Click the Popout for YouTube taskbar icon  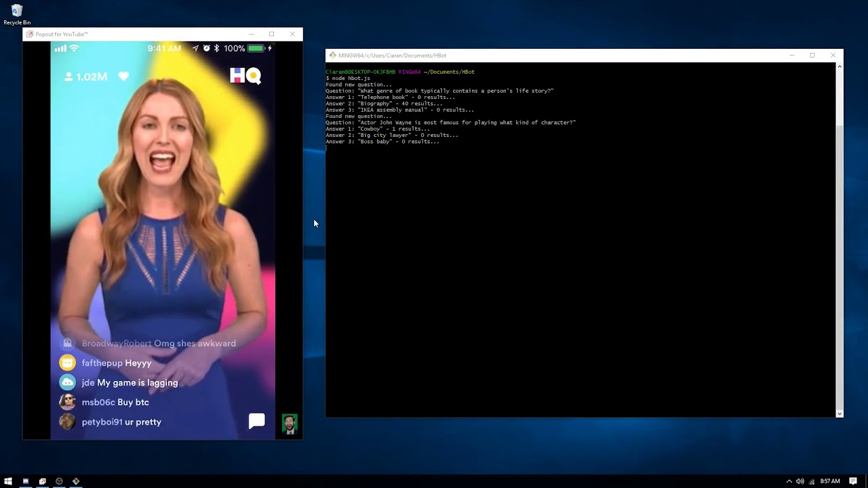pos(42,481)
